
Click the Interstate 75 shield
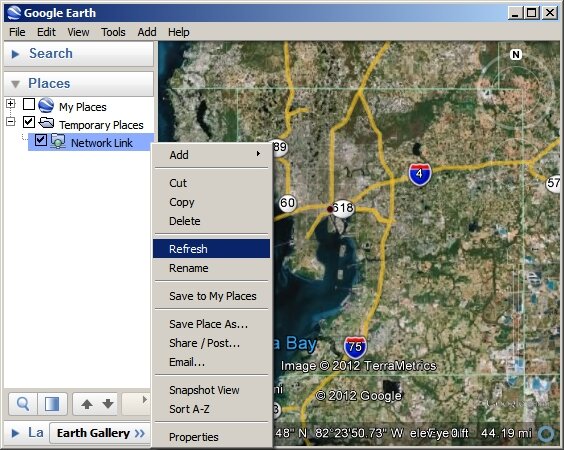(x=355, y=347)
